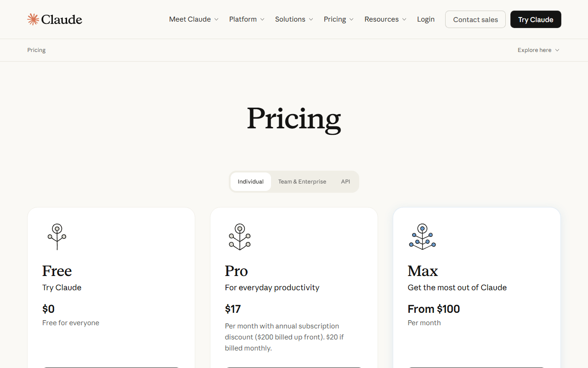Click the Free plan title

tap(57, 271)
